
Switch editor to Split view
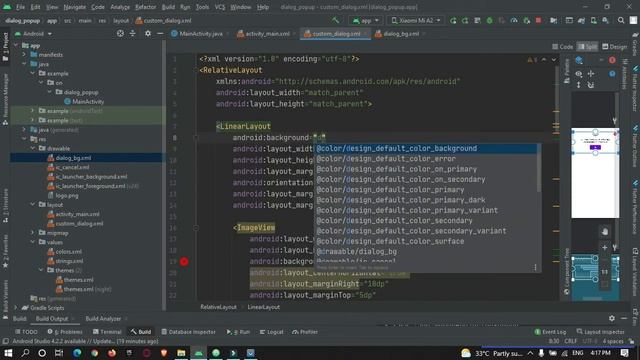point(588,47)
